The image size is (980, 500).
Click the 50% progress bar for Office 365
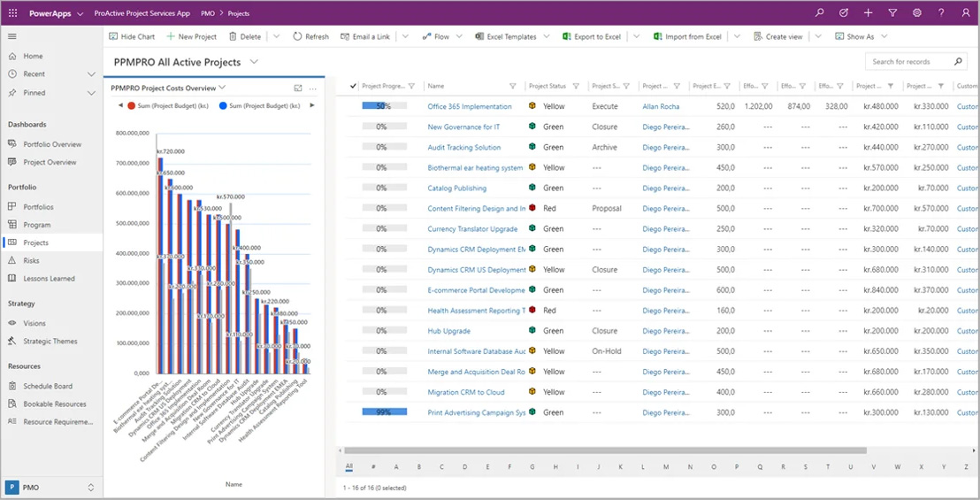(384, 106)
